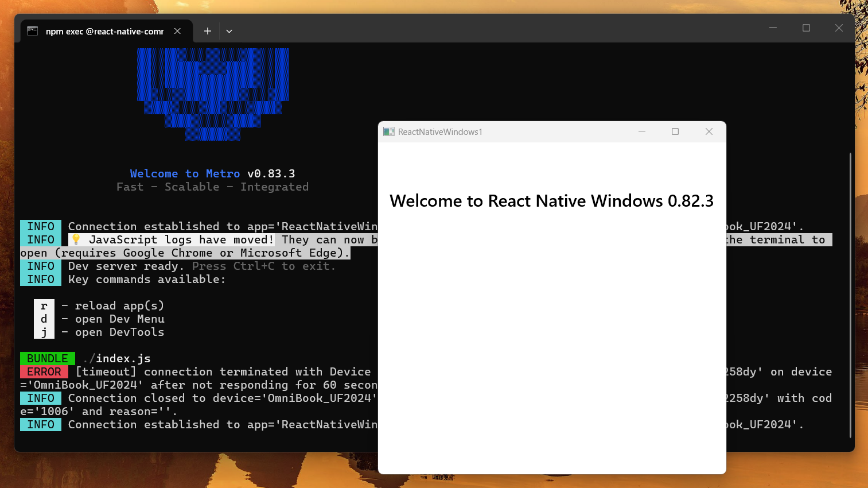Image resolution: width=868 pixels, height=488 pixels.
Task: Click the 'Press Ctrl+C to exit.' text
Action: pyautogui.click(x=264, y=266)
